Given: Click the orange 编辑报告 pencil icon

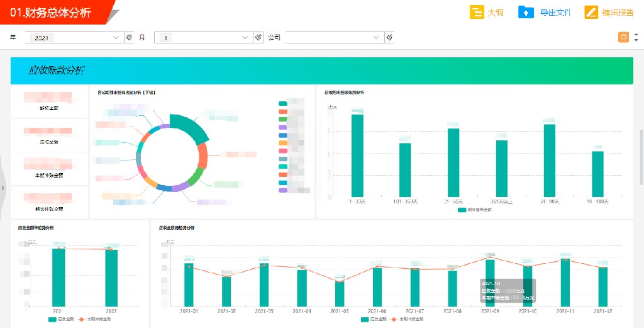Looking at the screenshot, I should tap(591, 13).
